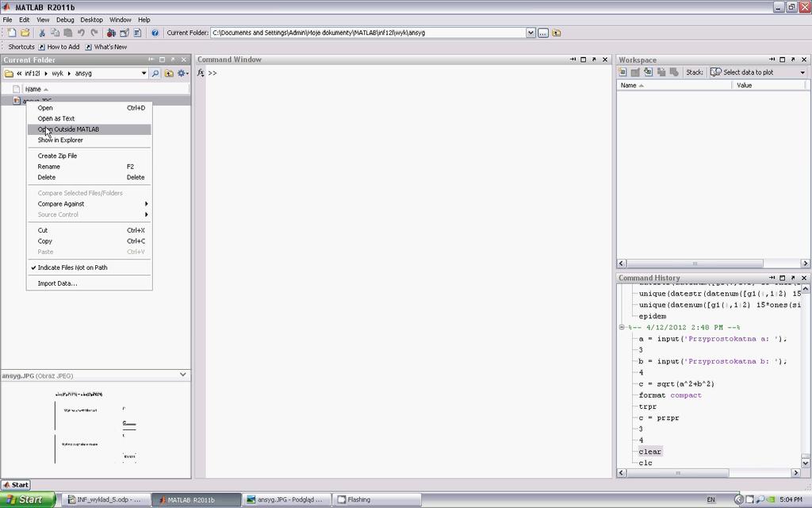Screen dimensions: 812x508
Task: Open the Edit menu in the menu bar
Action: [25, 20]
